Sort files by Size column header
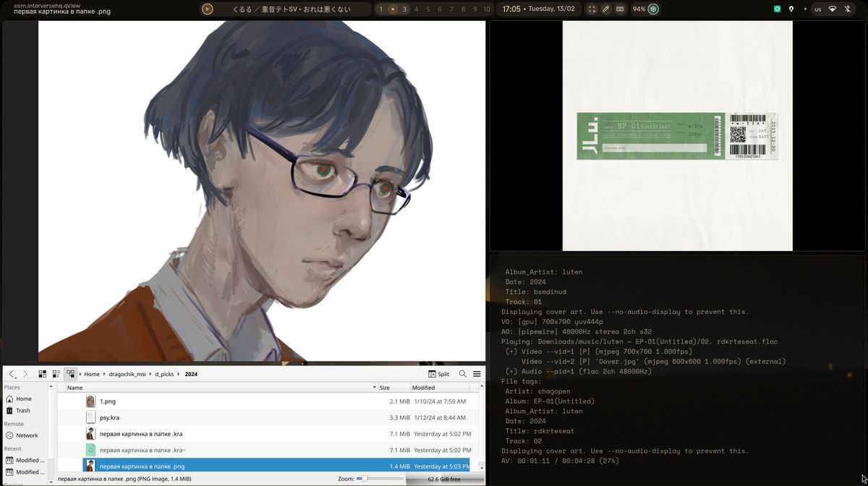This screenshot has width=868, height=486. coord(393,388)
